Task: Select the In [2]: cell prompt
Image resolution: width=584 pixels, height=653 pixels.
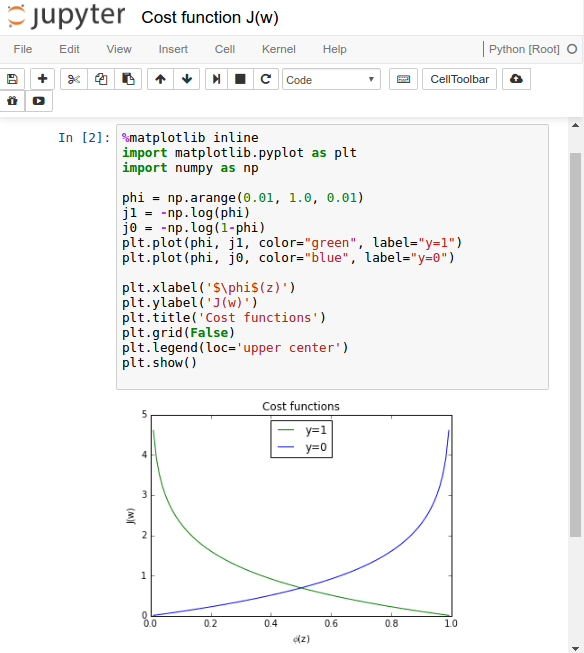Action: [84, 138]
